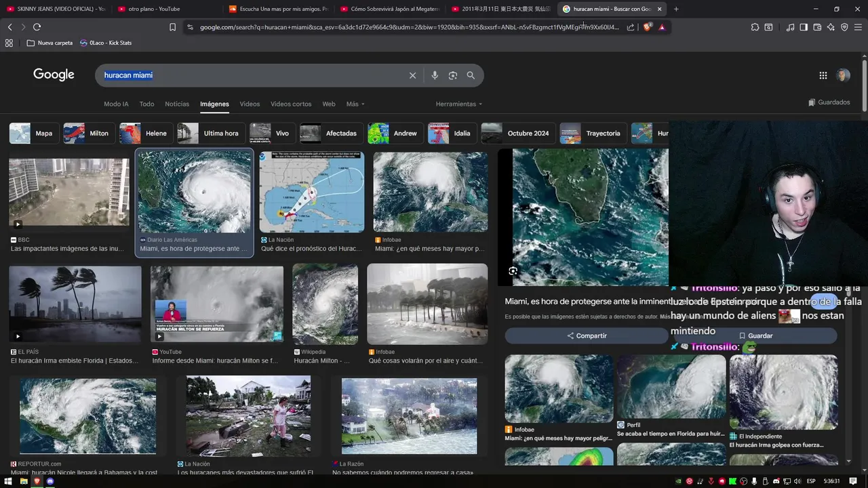Open the BBC flooded street image result
The height and width of the screenshot is (488, 868).
[68, 192]
